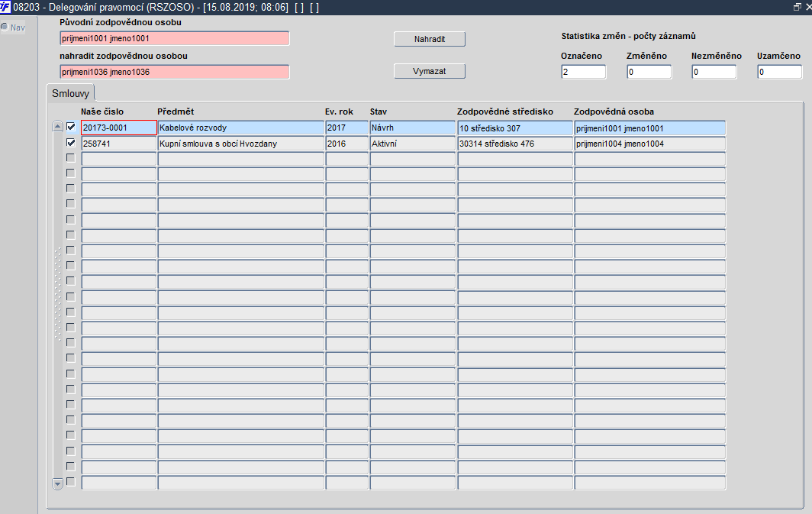Click the nahradit zodpovědnou osobou field
Image resolution: width=812 pixels, height=514 pixels.
click(175, 72)
